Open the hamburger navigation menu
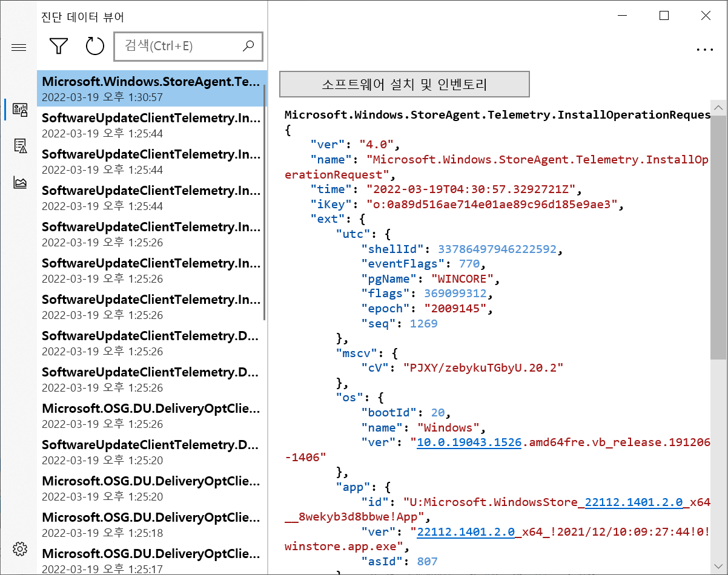The height and width of the screenshot is (575, 728). click(19, 47)
